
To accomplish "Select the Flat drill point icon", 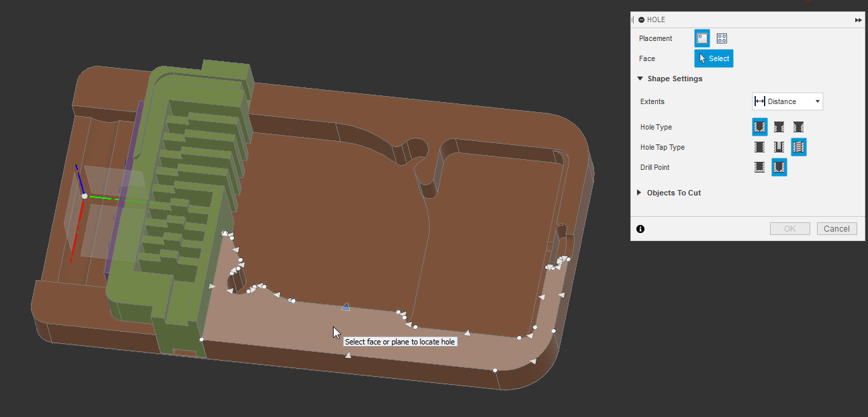I will (760, 167).
